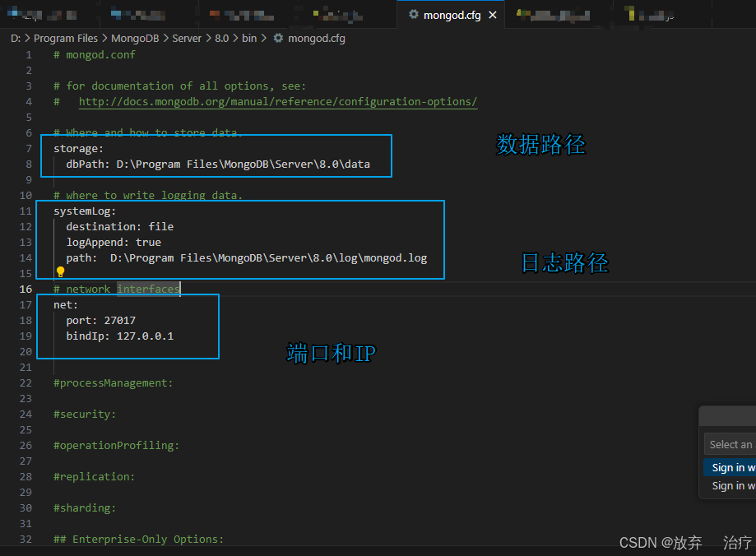Image resolution: width=756 pixels, height=556 pixels.
Task: Click the '## Enterprise-Only Options:' line
Action: [x=139, y=539]
